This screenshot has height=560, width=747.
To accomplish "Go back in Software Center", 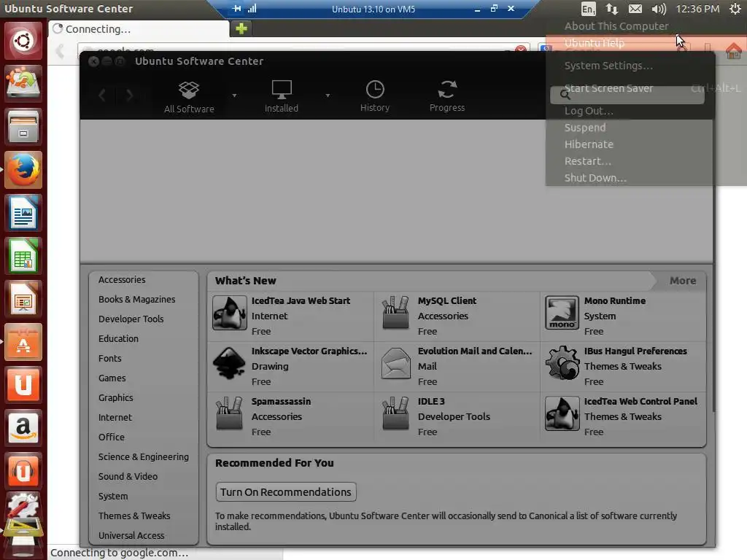I will click(x=102, y=96).
